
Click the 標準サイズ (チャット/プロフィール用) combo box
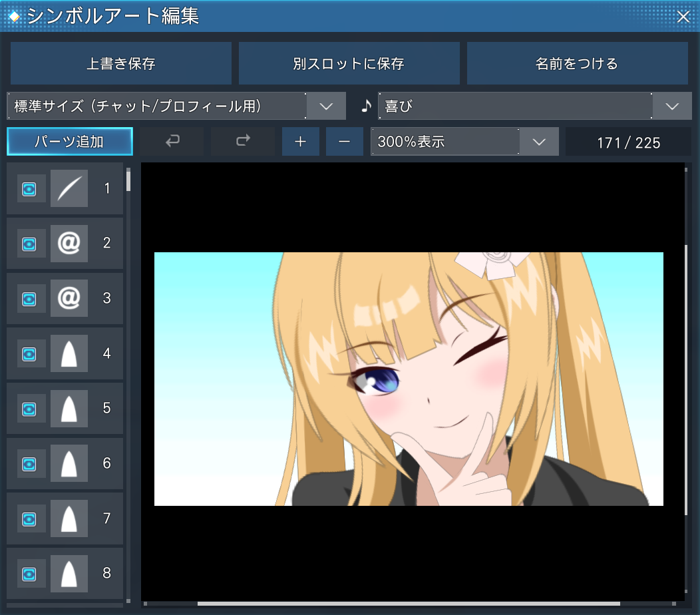pos(176,106)
